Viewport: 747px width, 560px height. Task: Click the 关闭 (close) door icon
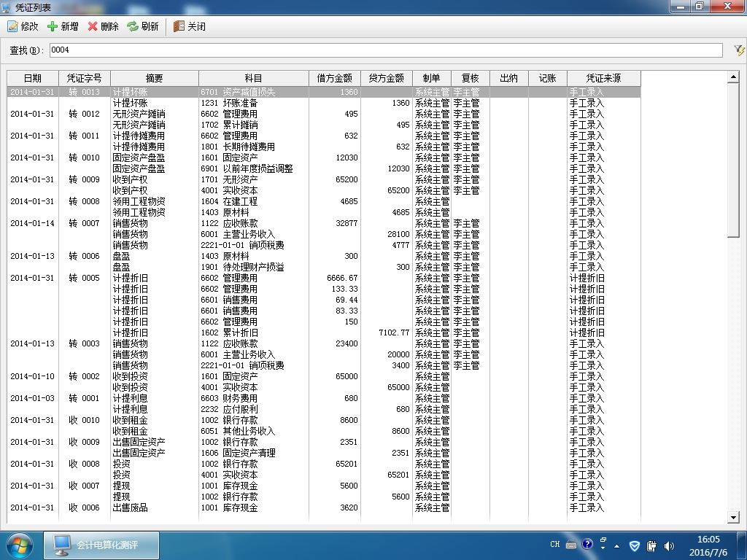tap(179, 26)
